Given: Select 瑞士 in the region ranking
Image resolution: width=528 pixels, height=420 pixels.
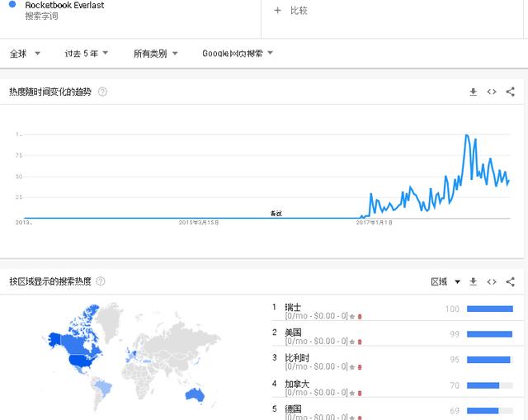Looking at the screenshot, I should (x=293, y=307).
